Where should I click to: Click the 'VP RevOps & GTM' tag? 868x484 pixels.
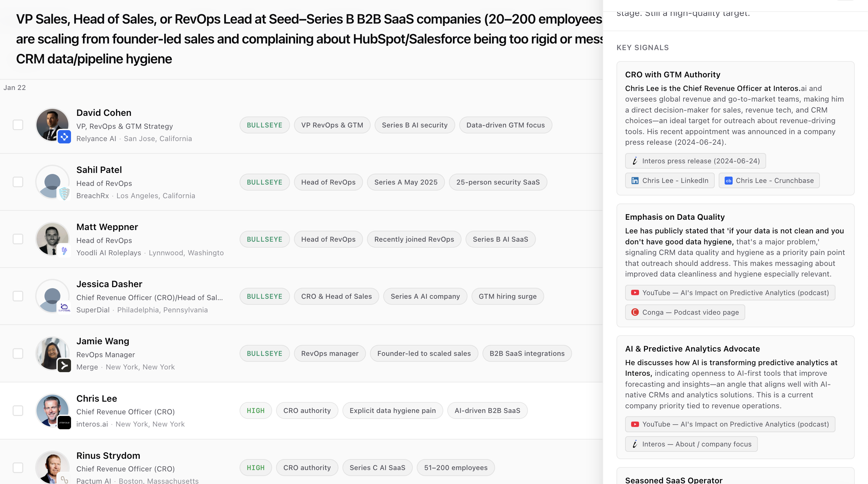click(332, 125)
